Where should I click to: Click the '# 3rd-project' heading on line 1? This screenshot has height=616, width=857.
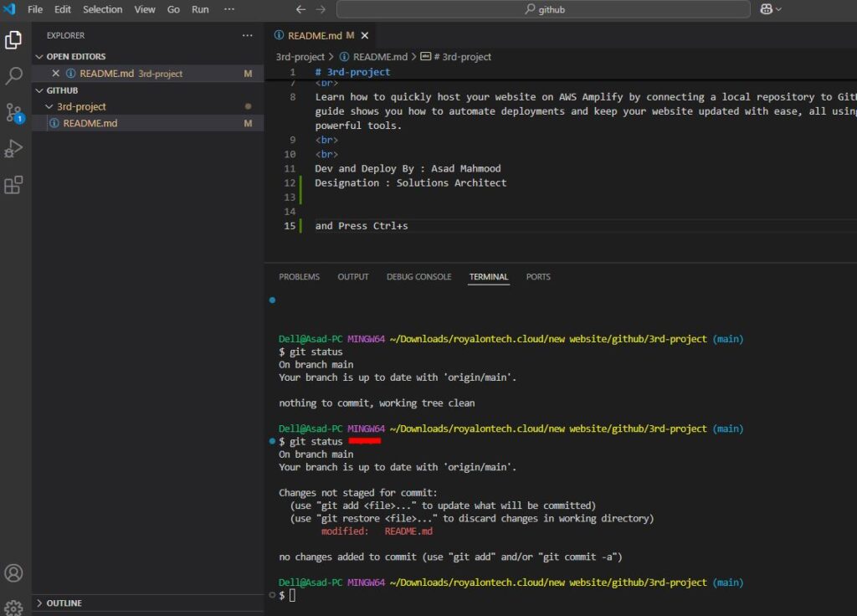[352, 72]
